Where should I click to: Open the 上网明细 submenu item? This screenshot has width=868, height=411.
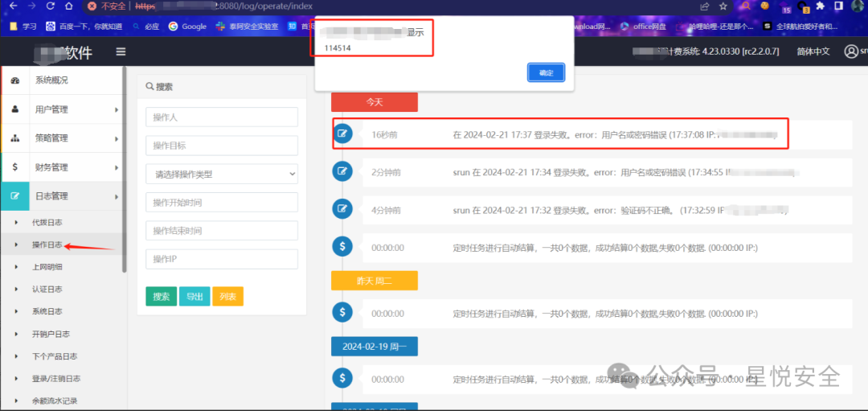47,267
